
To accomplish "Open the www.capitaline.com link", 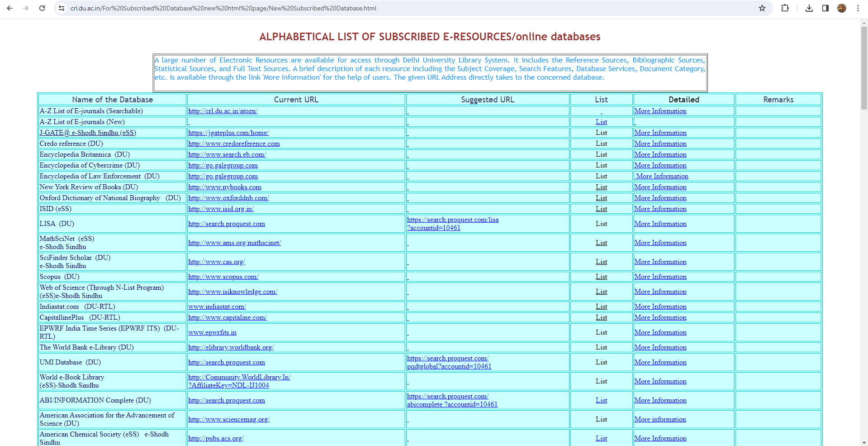I will tap(228, 317).
